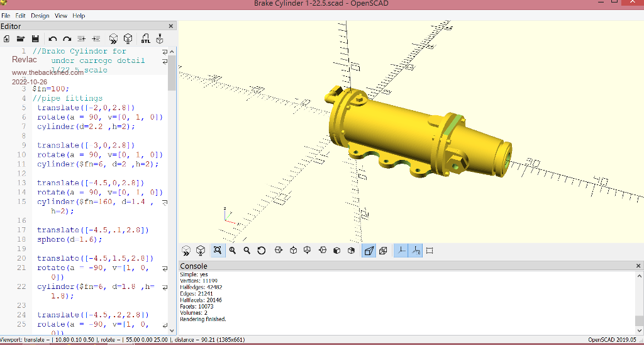Screen dimensions: 644x345
Task: Open the Design menu
Action: pos(40,15)
